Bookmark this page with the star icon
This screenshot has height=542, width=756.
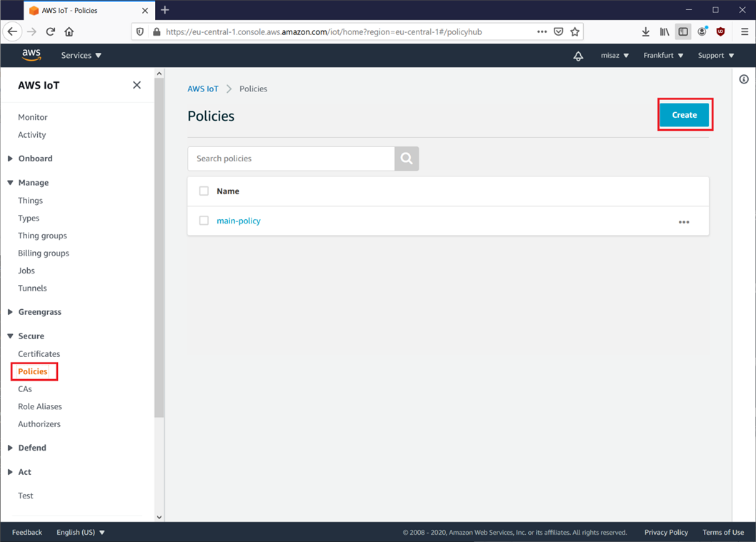pyautogui.click(x=575, y=32)
